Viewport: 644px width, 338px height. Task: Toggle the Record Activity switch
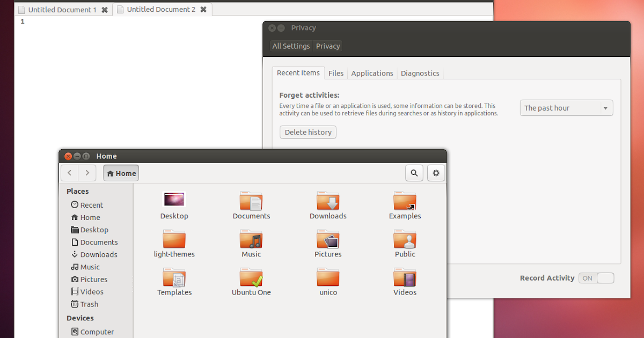pyautogui.click(x=596, y=278)
